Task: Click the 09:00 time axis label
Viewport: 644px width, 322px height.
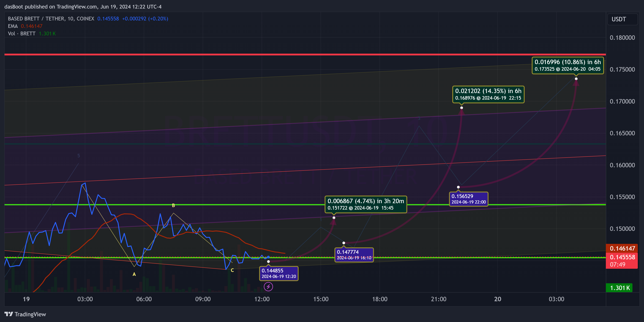Action: [x=203, y=299]
